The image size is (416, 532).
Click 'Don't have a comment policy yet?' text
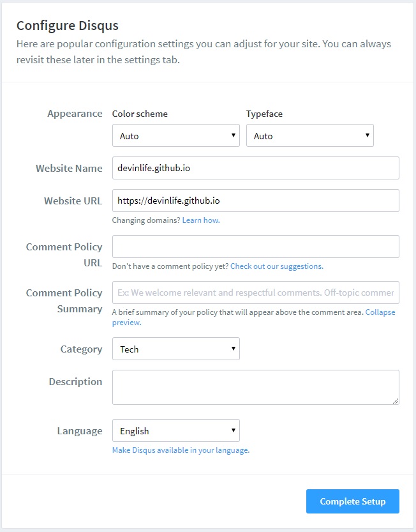click(170, 266)
